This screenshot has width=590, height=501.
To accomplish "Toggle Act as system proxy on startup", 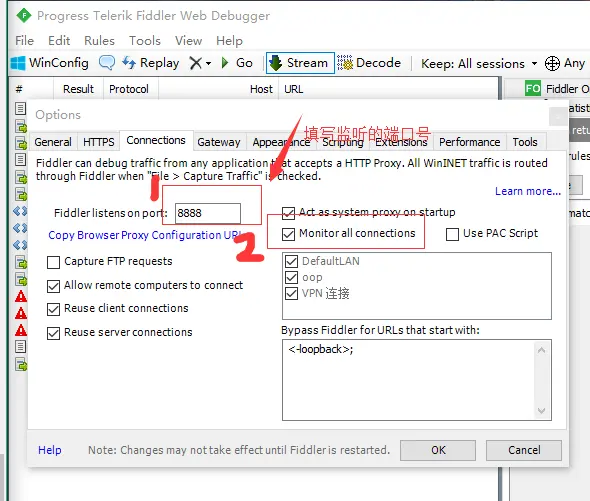I will tap(288, 213).
